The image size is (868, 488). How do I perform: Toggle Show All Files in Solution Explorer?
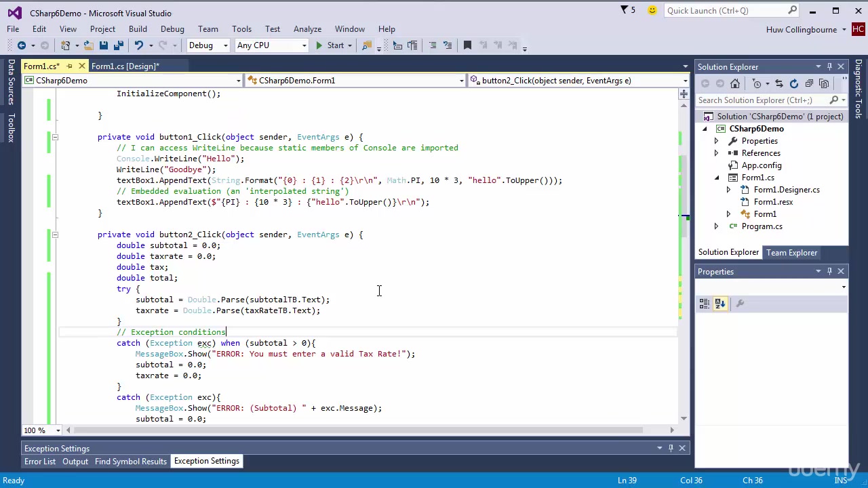824,83
